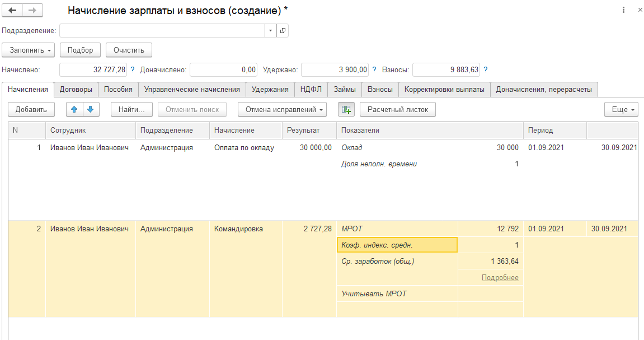Click the Очистить button

129,50
